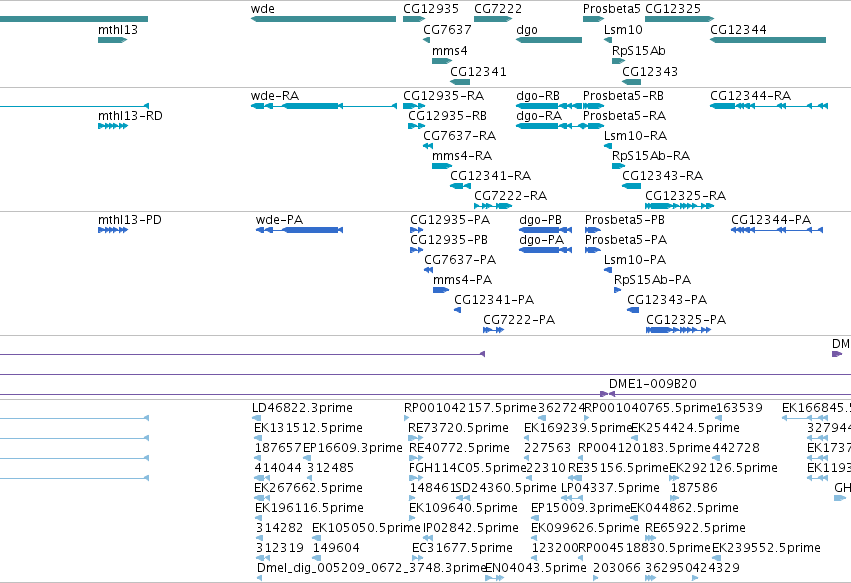Click the CG7222 gene feature
The width and height of the screenshot is (851, 583).
pos(493,19)
